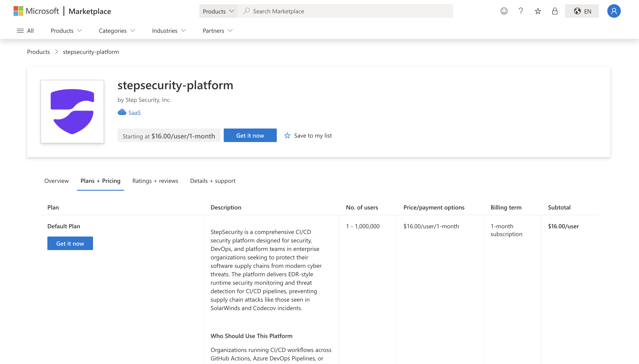Open the user account avatar
Viewport: 639px width, 364px height.
point(613,11)
